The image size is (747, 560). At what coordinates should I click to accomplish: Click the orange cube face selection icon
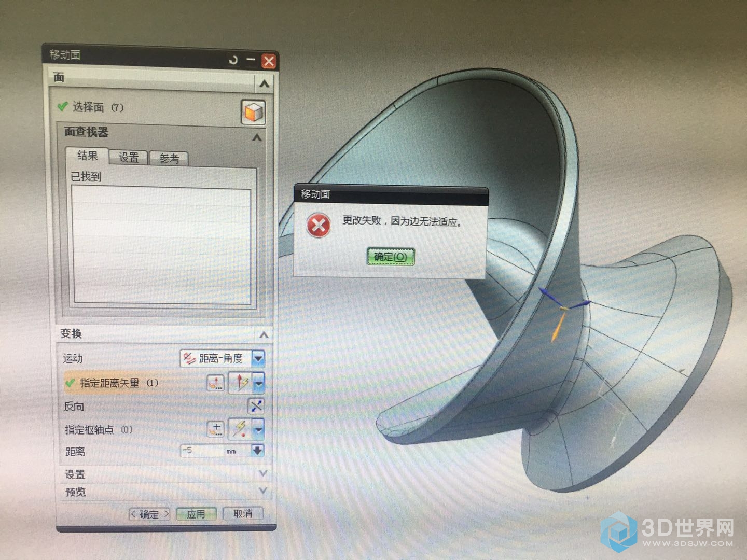(x=253, y=112)
